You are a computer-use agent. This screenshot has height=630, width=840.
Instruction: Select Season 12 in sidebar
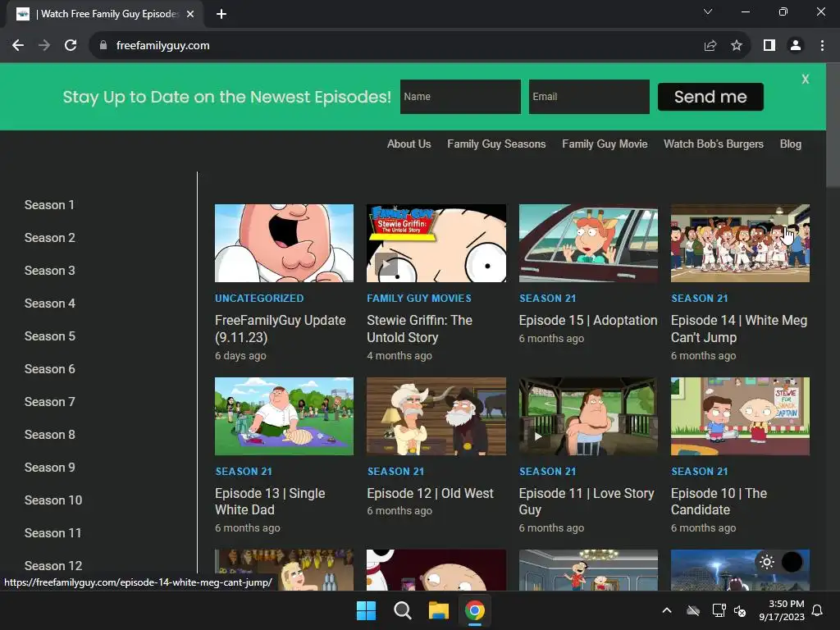(x=53, y=566)
